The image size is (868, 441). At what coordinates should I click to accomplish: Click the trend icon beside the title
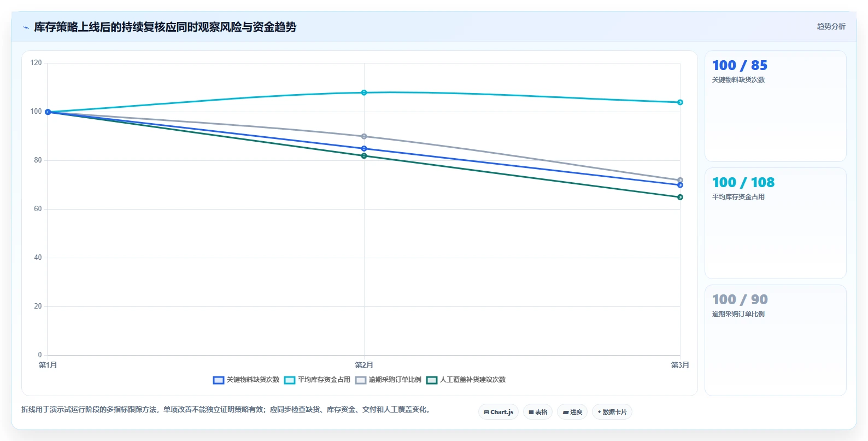tap(26, 27)
